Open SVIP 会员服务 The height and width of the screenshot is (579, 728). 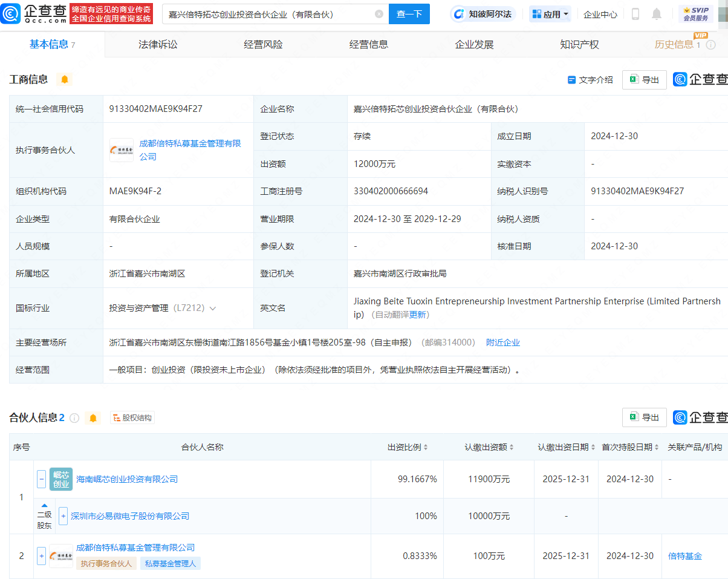[x=696, y=14]
